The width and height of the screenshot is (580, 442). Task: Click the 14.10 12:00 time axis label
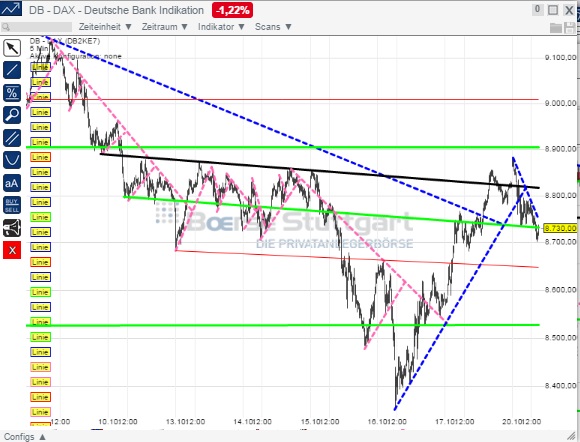tap(253, 422)
